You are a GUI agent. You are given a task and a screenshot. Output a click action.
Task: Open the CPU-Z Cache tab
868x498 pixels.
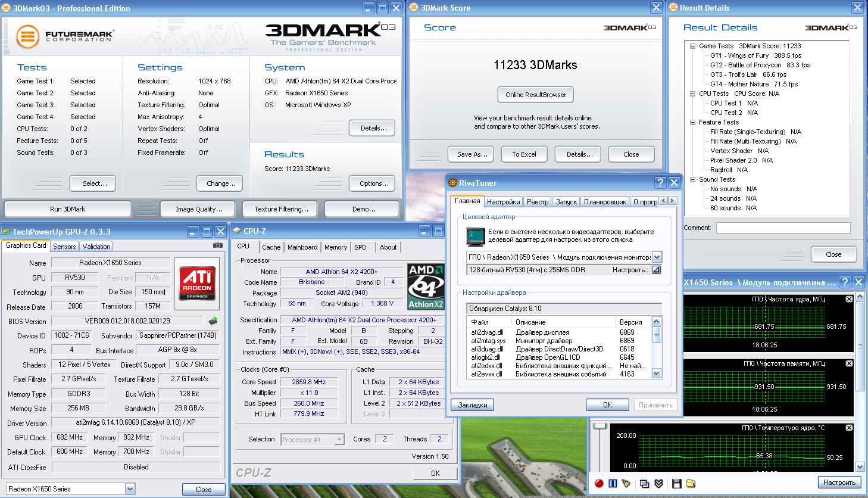pyautogui.click(x=271, y=247)
